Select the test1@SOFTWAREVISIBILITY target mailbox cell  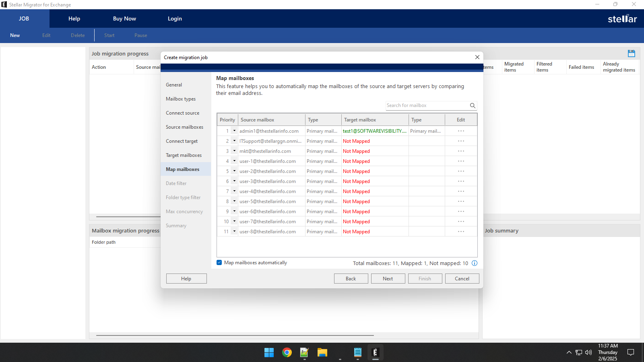(x=375, y=131)
